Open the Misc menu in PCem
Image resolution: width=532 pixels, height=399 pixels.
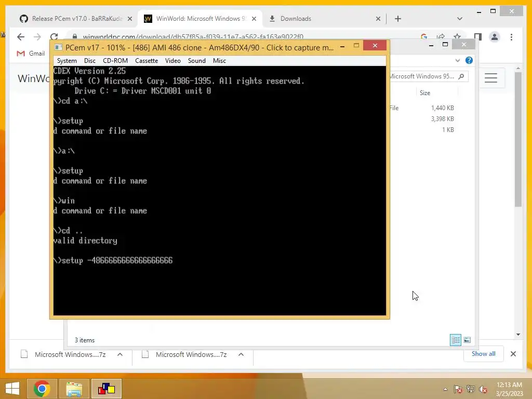click(219, 61)
